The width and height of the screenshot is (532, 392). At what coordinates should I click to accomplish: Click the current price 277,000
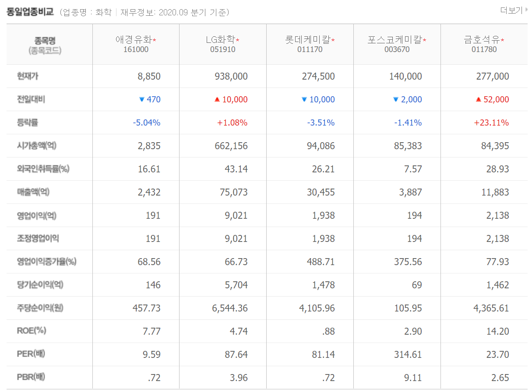pos(493,77)
